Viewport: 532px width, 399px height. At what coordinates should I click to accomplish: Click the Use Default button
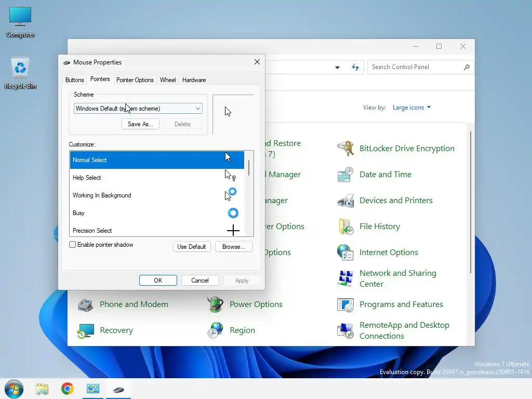192,247
